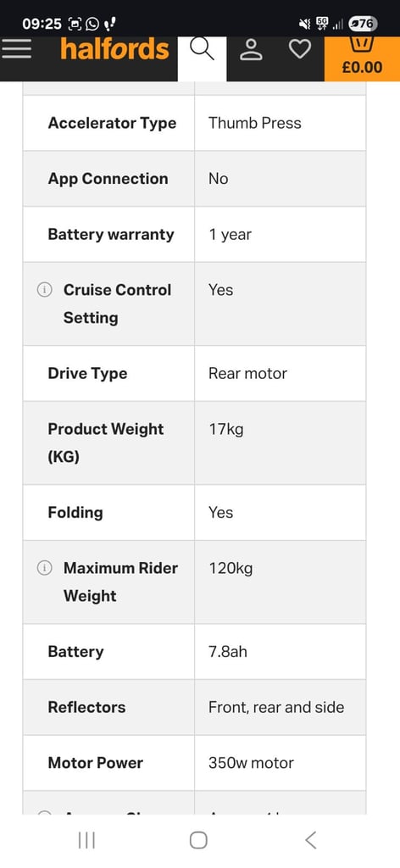Open the hamburger navigation menu

[x=17, y=49]
